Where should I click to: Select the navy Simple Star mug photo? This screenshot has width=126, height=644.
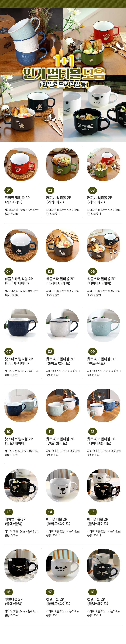21,245
